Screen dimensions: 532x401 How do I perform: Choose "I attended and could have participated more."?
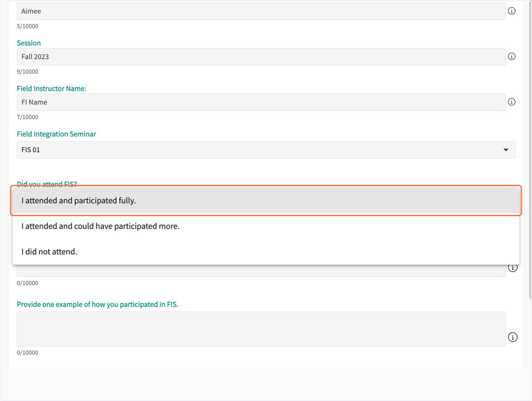pos(266,226)
